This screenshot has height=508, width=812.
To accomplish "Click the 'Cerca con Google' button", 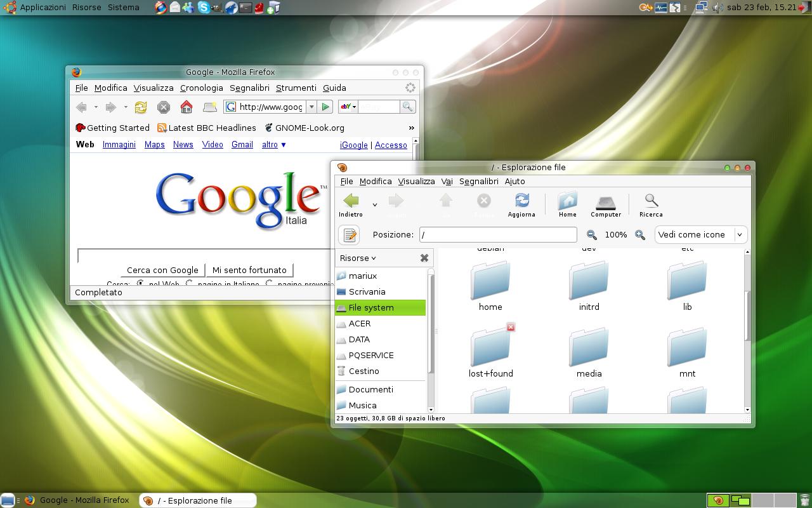I will [162, 270].
